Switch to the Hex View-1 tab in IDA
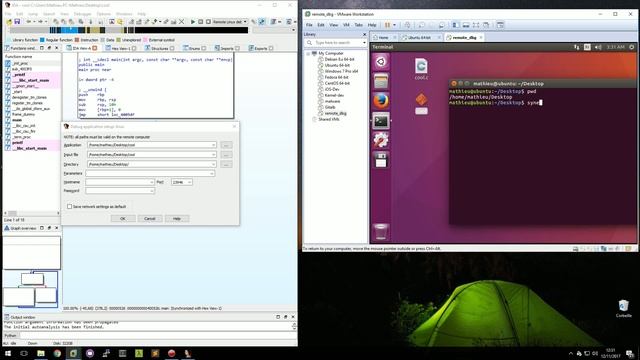Viewport: 640px width, 360px height. 121,48
